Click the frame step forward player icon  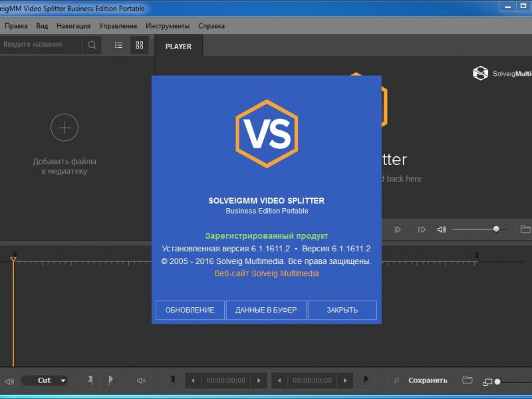398,229
